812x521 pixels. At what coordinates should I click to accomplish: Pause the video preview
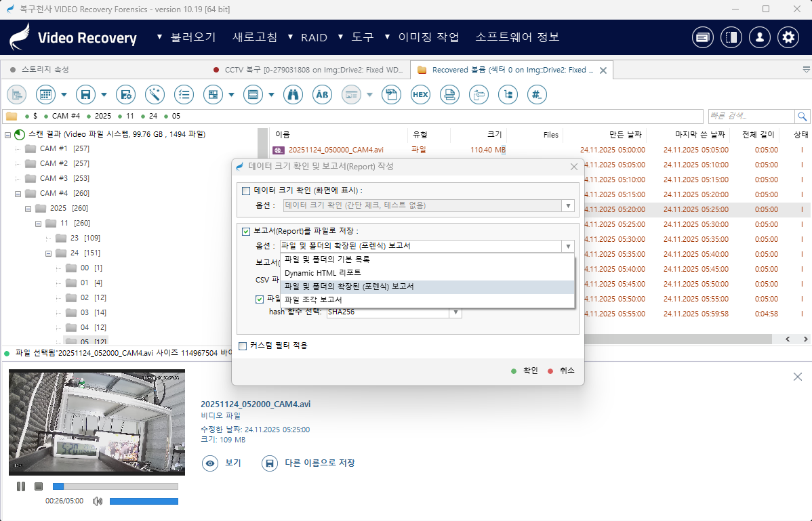(x=21, y=486)
